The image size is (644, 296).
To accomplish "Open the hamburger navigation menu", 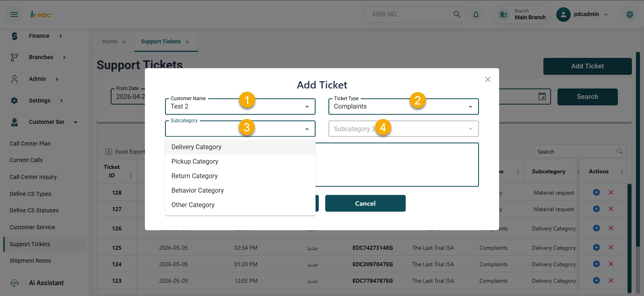I will click(14, 14).
